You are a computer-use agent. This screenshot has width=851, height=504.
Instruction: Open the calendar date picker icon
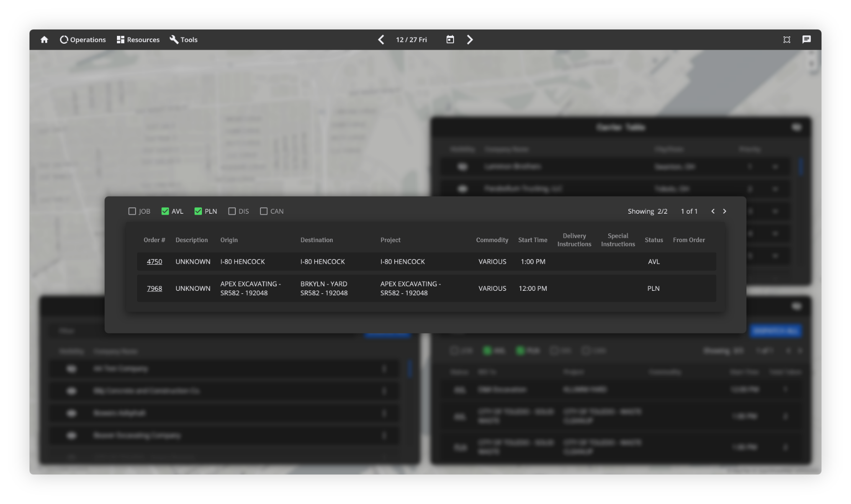point(450,40)
